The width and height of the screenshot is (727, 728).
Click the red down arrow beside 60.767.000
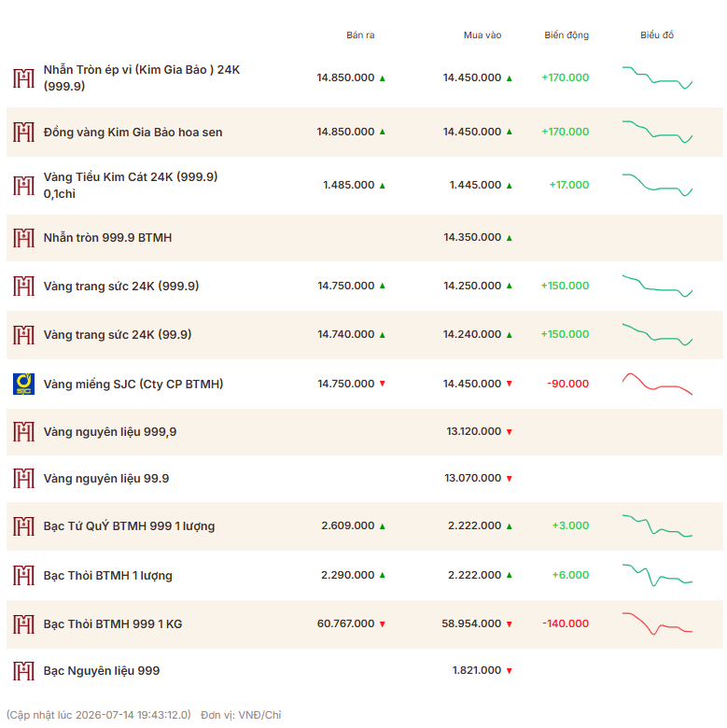(382, 624)
